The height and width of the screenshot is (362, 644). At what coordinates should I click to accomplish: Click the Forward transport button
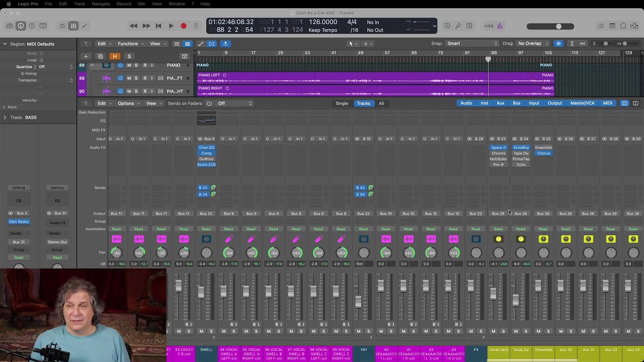146,26
